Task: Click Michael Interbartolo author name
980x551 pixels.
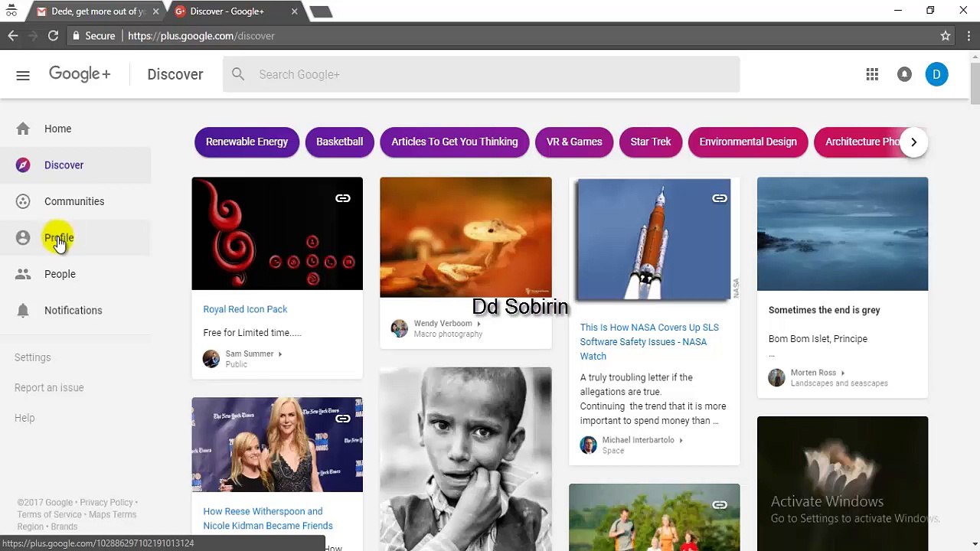Action: [x=638, y=440]
